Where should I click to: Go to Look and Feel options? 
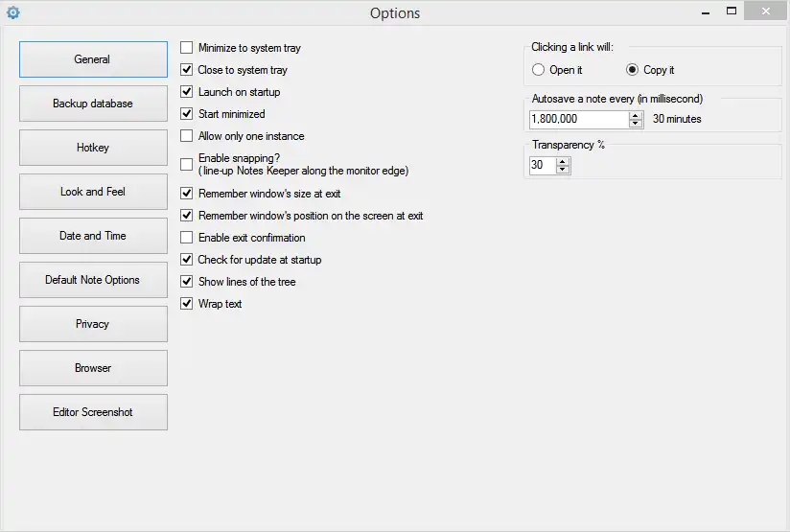point(93,192)
